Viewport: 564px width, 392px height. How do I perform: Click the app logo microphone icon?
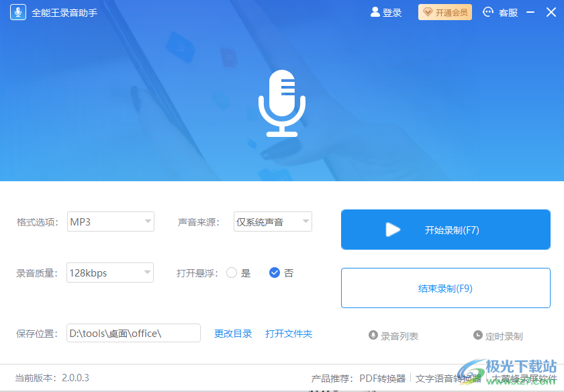pyautogui.click(x=18, y=11)
